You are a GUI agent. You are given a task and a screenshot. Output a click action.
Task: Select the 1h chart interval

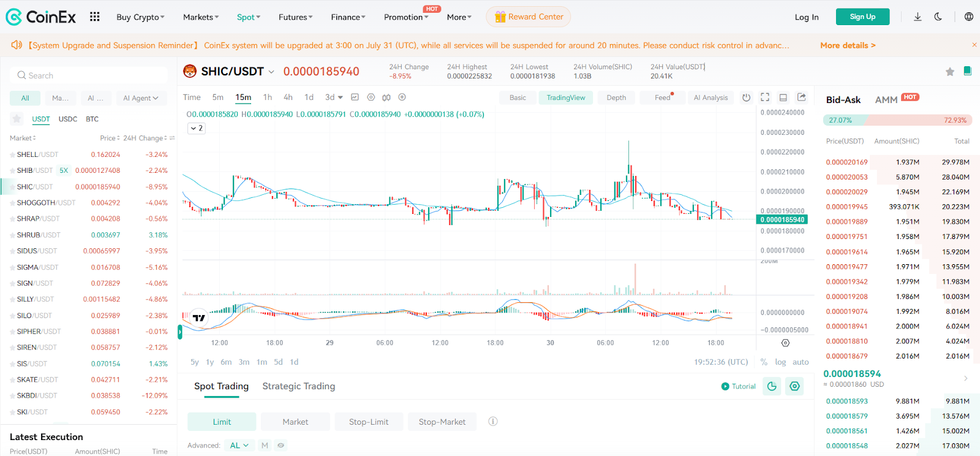268,97
